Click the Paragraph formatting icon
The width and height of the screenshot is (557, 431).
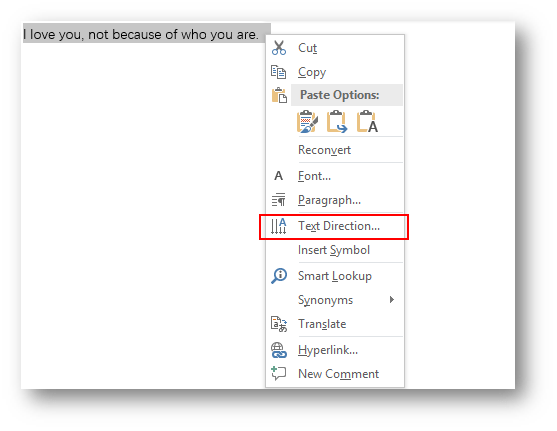278,200
